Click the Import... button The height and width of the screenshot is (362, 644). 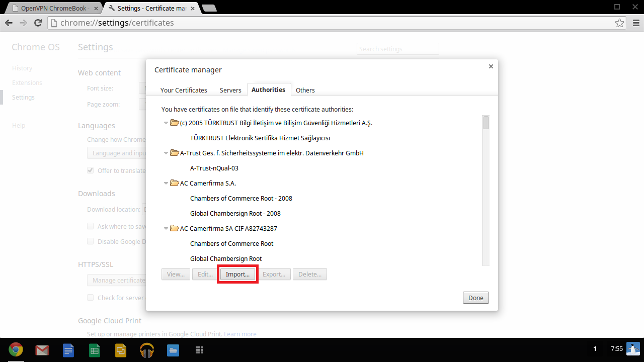click(237, 275)
